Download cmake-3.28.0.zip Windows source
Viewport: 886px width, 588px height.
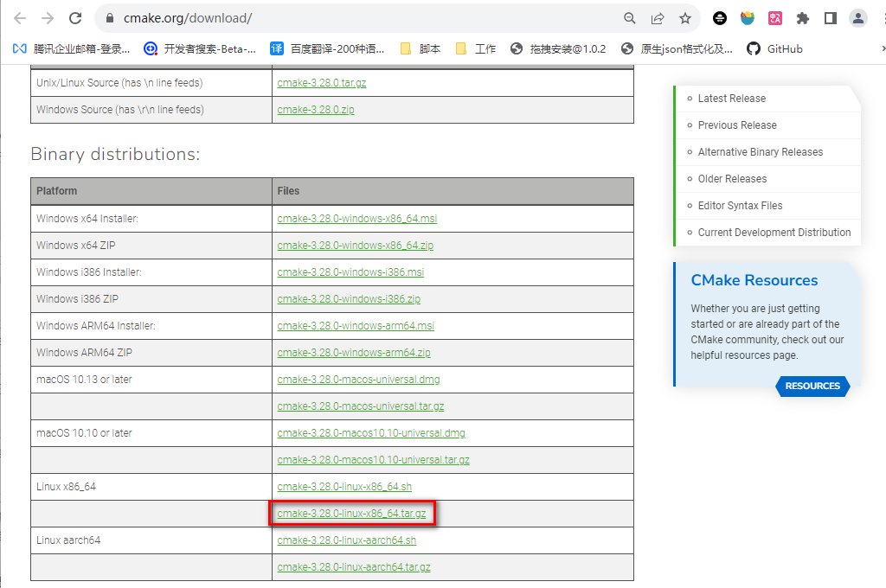click(x=316, y=110)
